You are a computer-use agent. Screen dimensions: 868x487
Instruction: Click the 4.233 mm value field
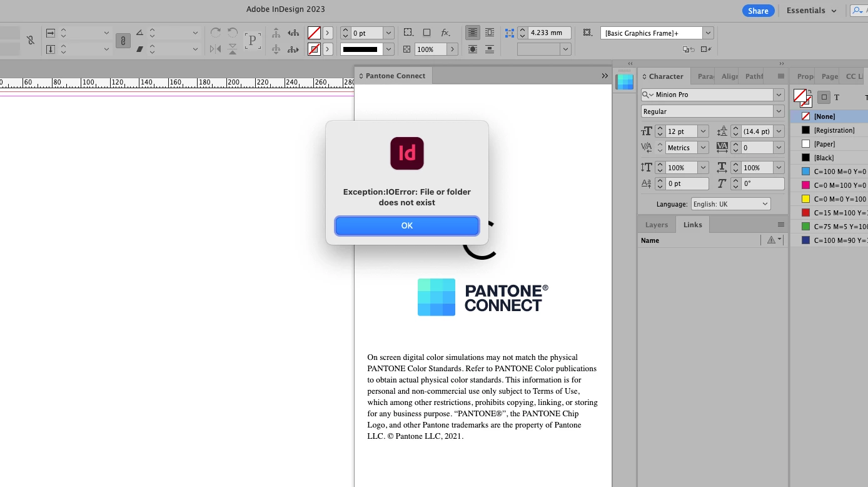tap(549, 33)
